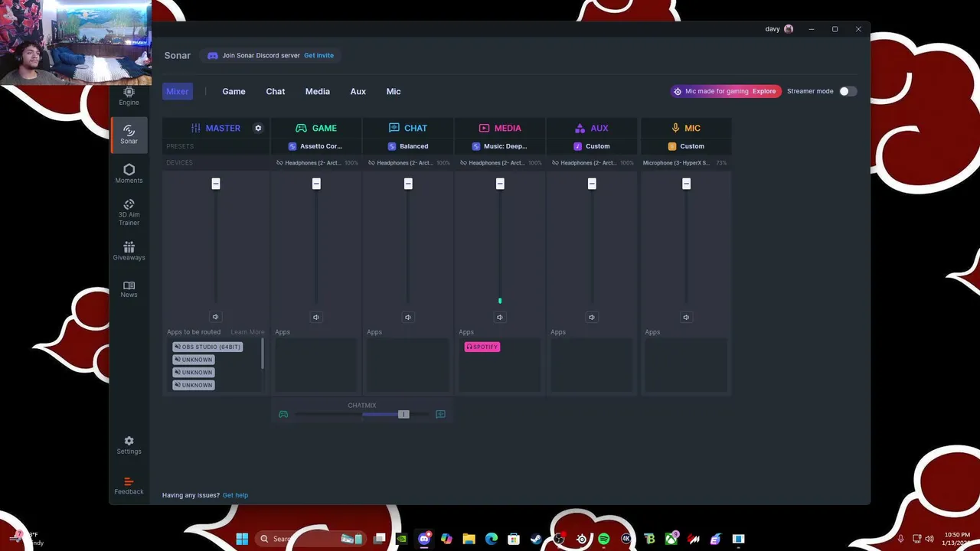Viewport: 980px width, 551px height.
Task: Switch to the Media tab
Action: (x=318, y=91)
